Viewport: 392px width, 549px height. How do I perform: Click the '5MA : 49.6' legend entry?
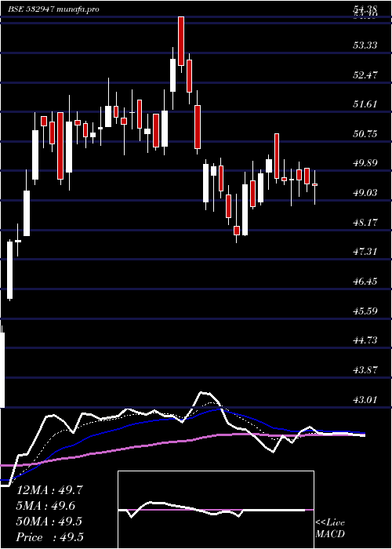45,506
